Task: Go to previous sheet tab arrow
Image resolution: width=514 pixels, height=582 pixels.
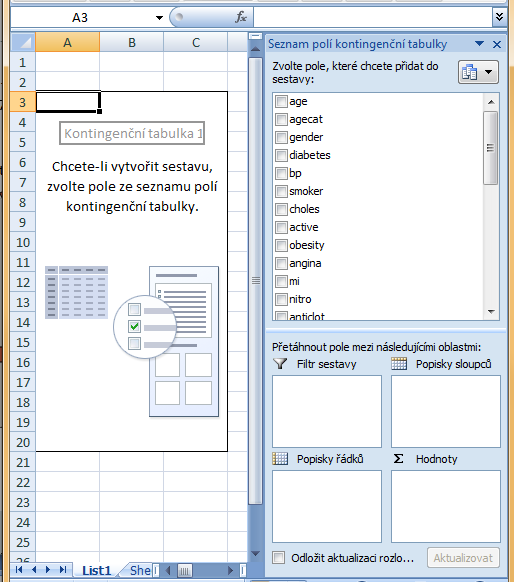Action: coord(34,570)
